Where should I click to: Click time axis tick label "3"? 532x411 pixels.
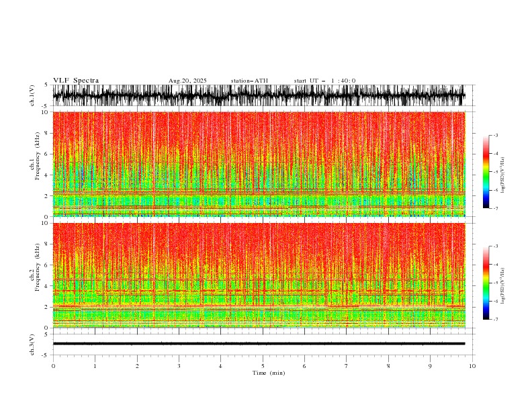click(179, 366)
